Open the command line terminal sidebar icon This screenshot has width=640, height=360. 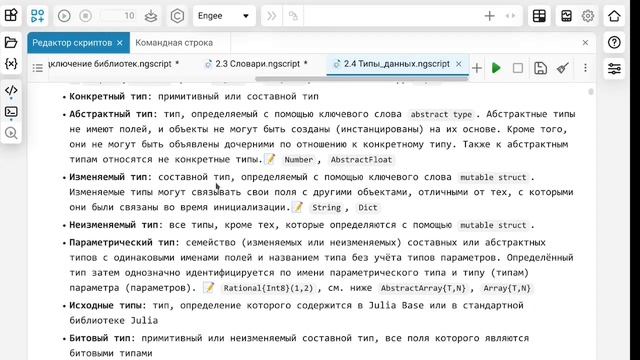(x=11, y=111)
